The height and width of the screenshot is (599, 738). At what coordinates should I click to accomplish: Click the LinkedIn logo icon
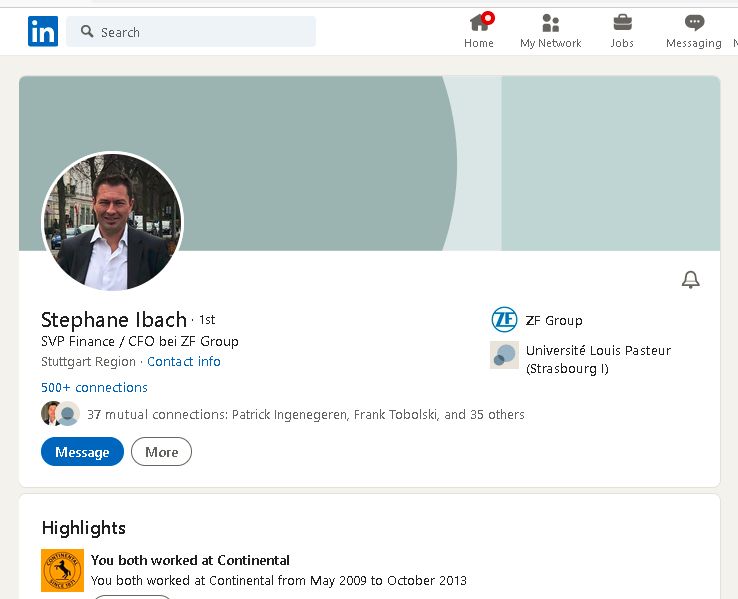[43, 32]
